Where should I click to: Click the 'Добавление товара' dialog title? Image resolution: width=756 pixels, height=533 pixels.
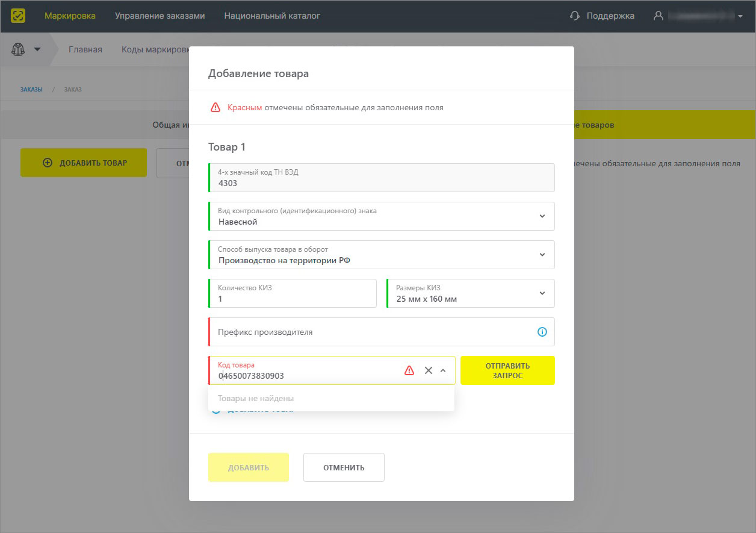(259, 73)
